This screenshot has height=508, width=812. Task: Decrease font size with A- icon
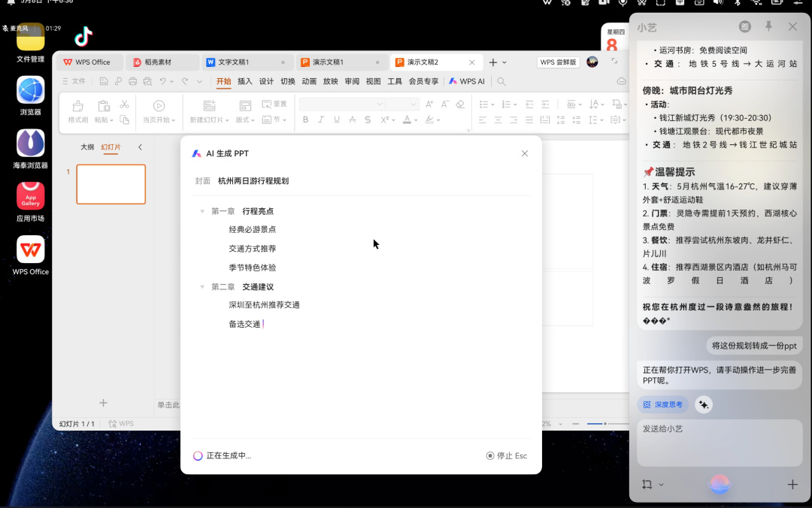pos(445,104)
